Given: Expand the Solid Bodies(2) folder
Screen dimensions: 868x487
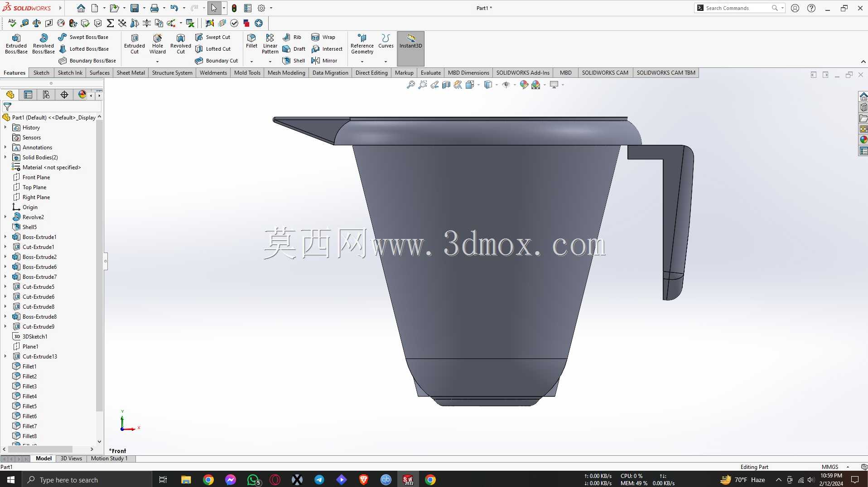Looking at the screenshot, I should tap(5, 158).
